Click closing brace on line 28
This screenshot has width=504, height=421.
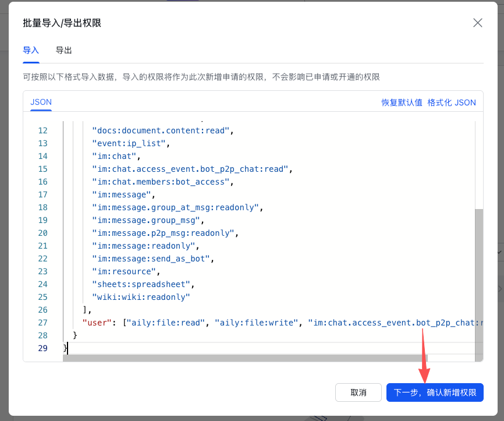click(x=75, y=335)
